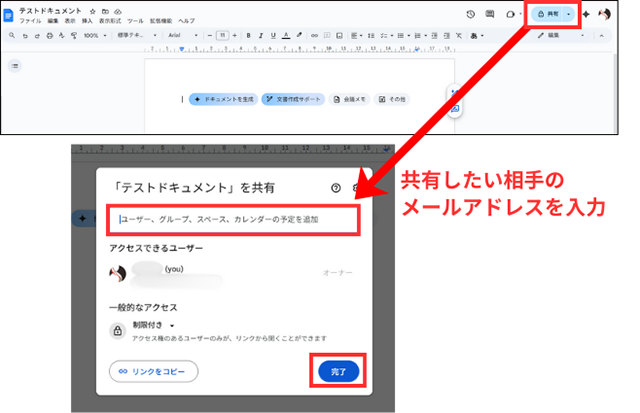Click the Google Docs home logo
The width and height of the screenshot is (640, 413).
[9, 14]
